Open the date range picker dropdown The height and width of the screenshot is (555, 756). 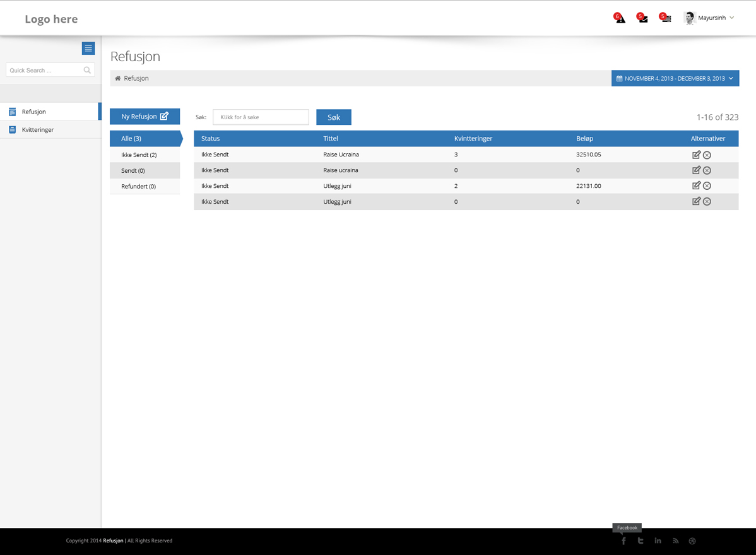(x=675, y=78)
